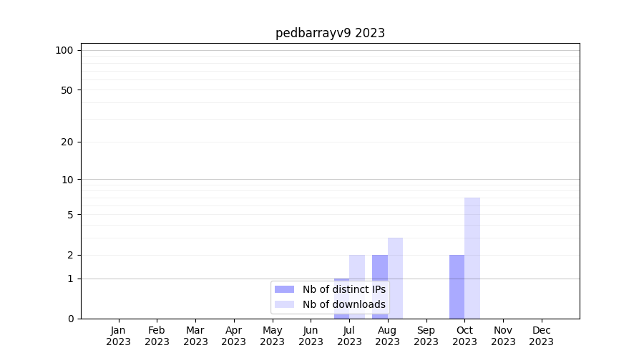Click the chart title 'pedbarrayv9 2023'
Screen dimensions: 644x358
330,33
